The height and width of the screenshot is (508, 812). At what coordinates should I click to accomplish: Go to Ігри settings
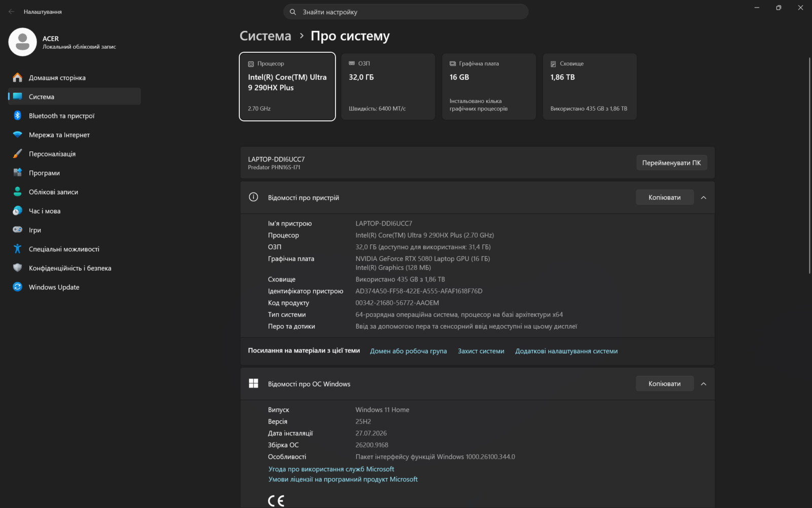74,230
